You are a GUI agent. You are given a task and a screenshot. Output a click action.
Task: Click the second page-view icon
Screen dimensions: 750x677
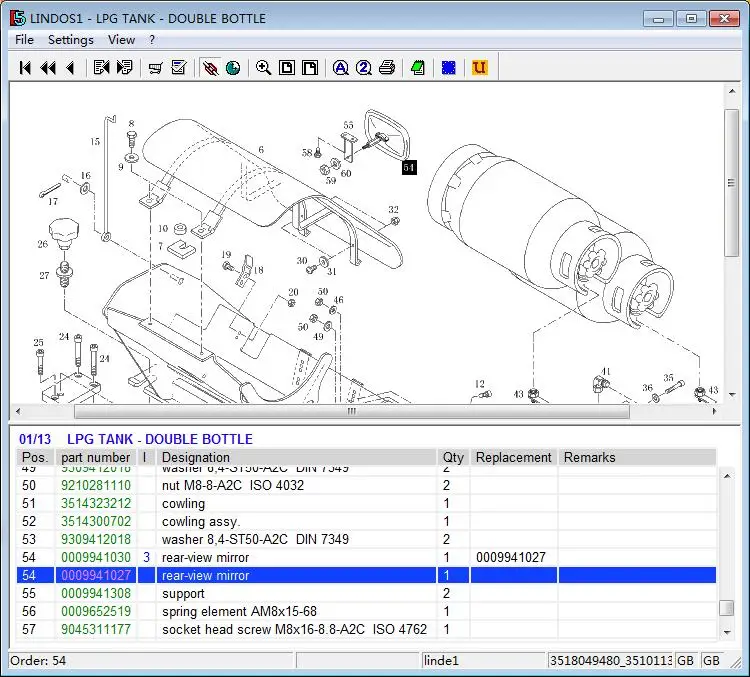(x=310, y=67)
